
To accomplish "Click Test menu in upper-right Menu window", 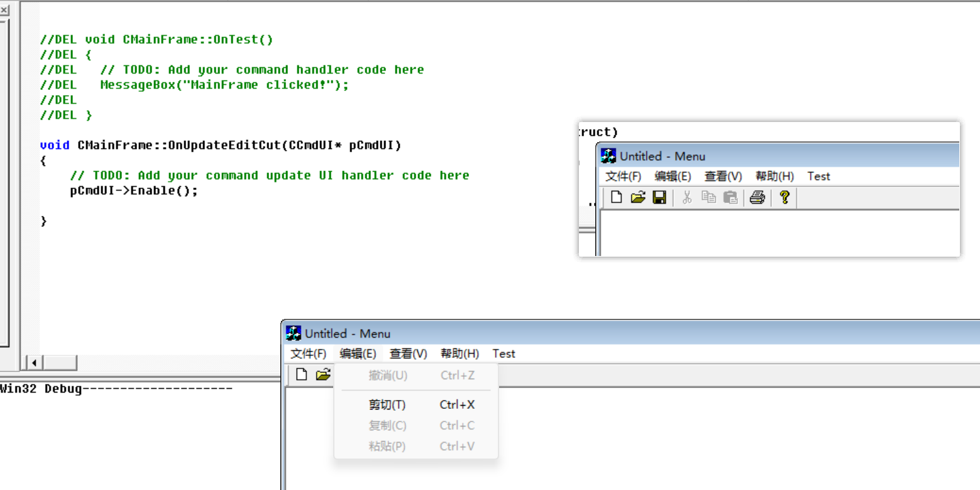I will pos(819,176).
